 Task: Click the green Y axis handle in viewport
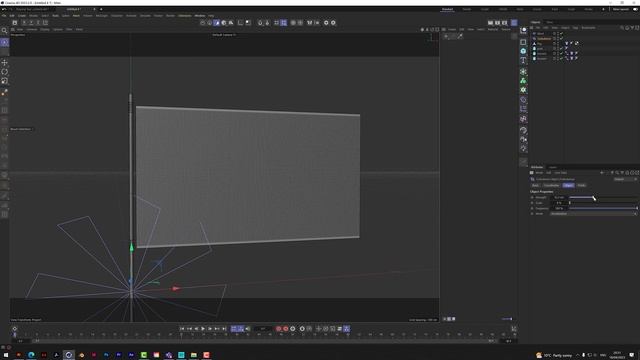[131, 247]
